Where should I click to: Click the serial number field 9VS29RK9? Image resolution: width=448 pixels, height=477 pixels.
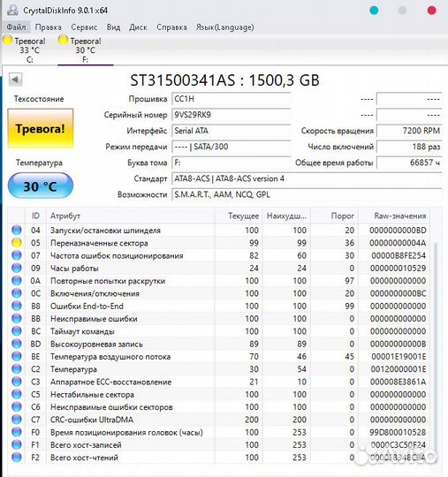(x=231, y=115)
